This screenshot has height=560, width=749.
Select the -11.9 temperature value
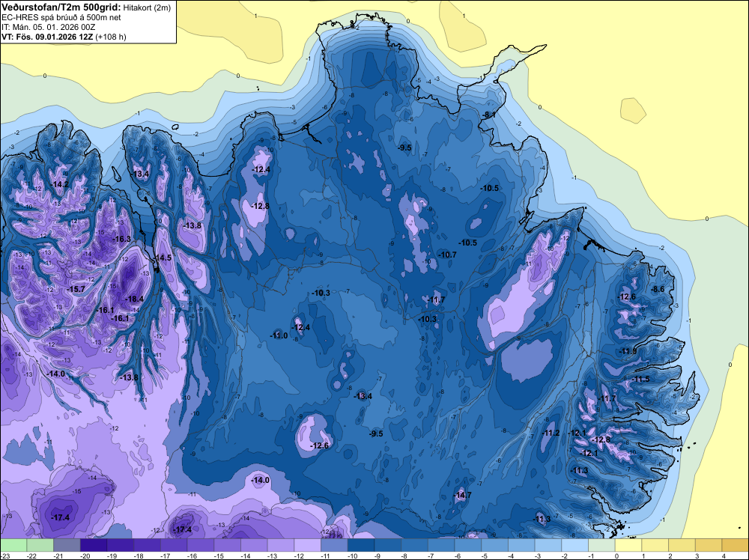628,351
